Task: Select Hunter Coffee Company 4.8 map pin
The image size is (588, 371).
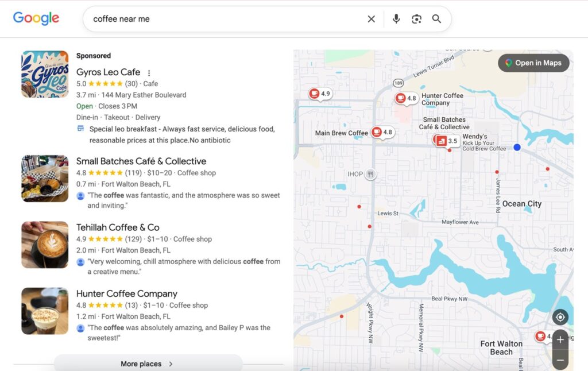Action: (x=406, y=98)
